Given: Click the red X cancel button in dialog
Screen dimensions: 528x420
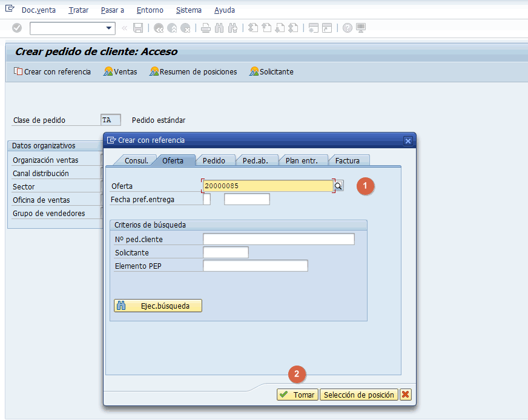Looking at the screenshot, I should [406, 395].
